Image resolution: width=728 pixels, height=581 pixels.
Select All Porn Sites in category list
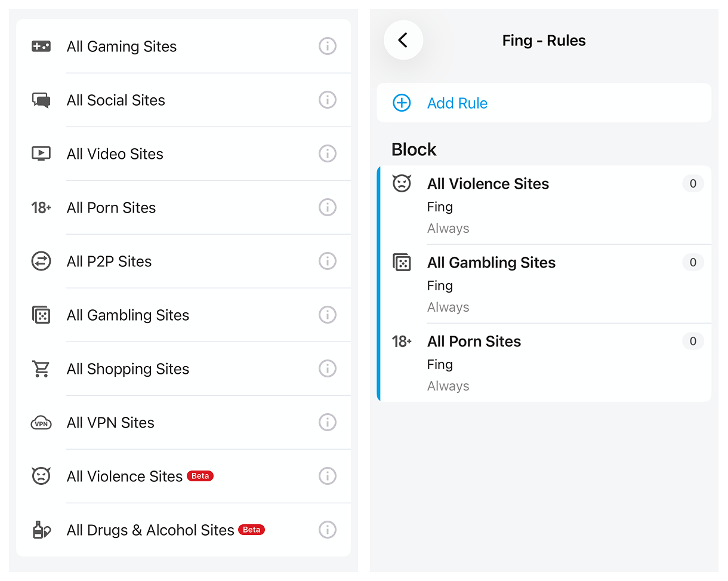point(111,208)
